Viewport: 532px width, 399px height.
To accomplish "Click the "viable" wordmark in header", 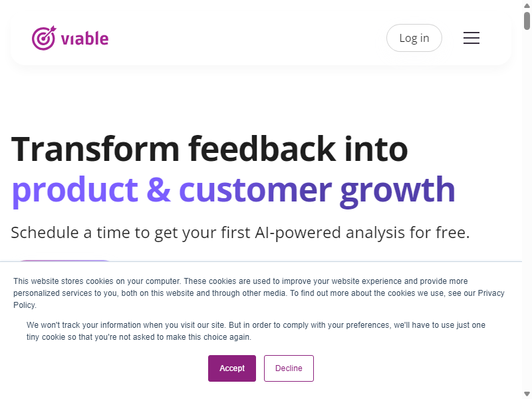I will [85, 39].
